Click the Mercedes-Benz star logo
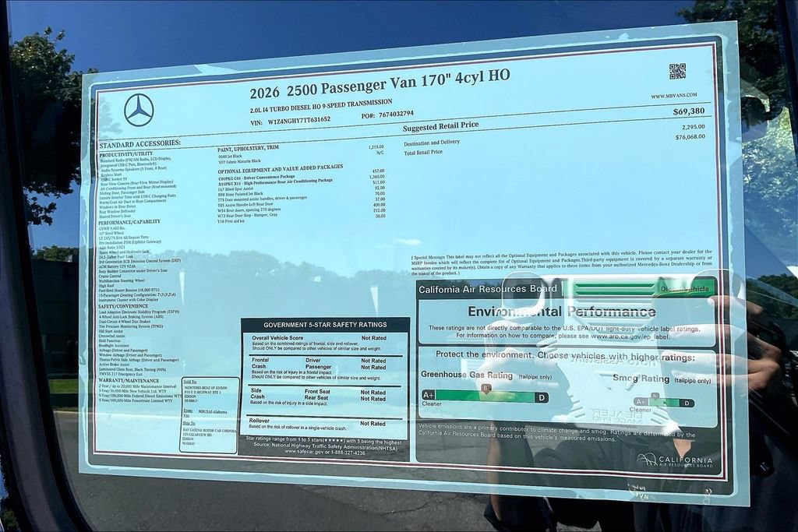Image resolution: width=798 pixels, height=532 pixels. [139, 111]
